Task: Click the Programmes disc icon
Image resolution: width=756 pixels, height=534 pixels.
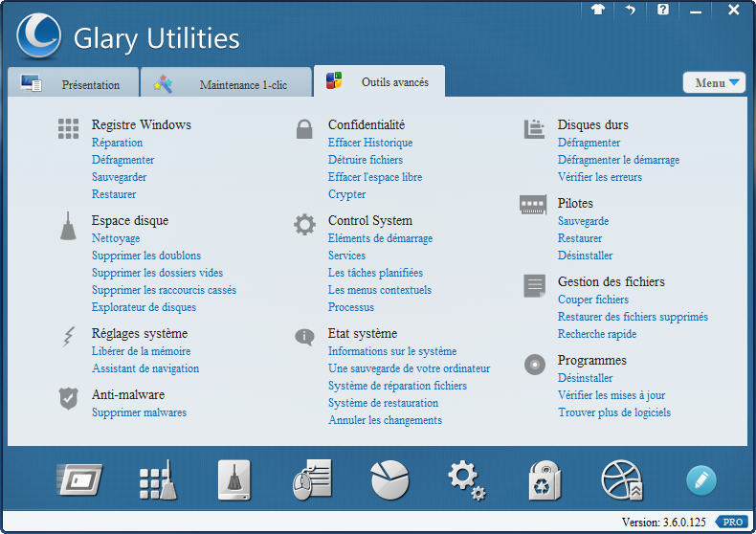Action: tap(535, 365)
